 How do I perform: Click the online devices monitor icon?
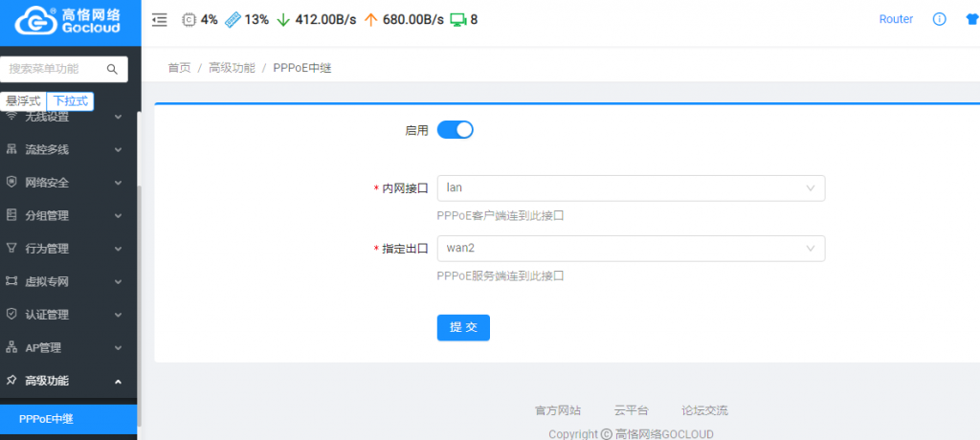pyautogui.click(x=457, y=19)
